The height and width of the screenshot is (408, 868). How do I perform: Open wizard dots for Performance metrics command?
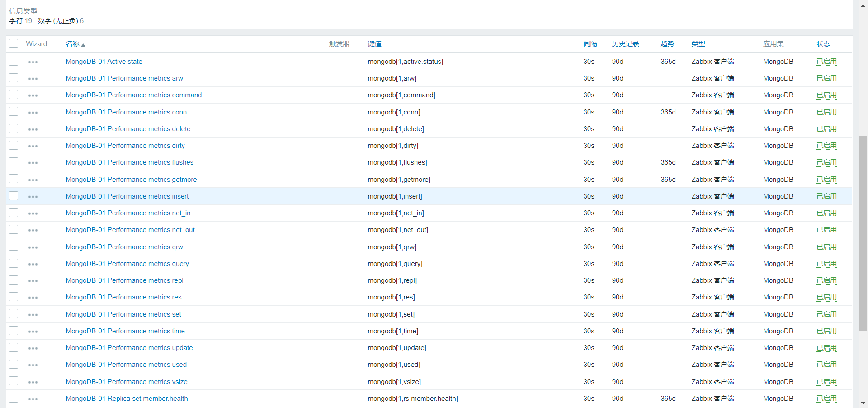(33, 95)
